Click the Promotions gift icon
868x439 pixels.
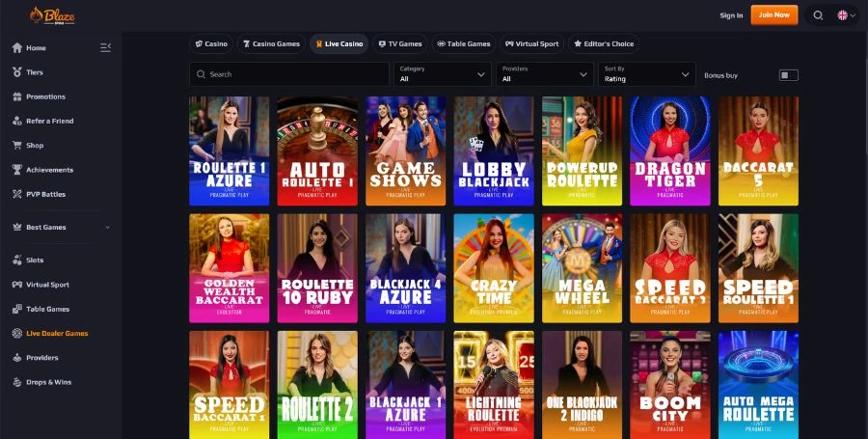(17, 96)
